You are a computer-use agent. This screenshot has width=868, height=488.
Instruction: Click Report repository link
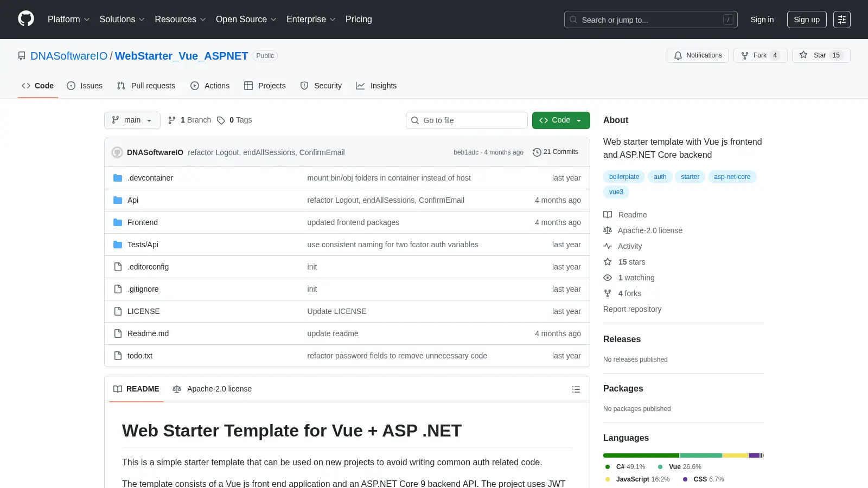632,309
